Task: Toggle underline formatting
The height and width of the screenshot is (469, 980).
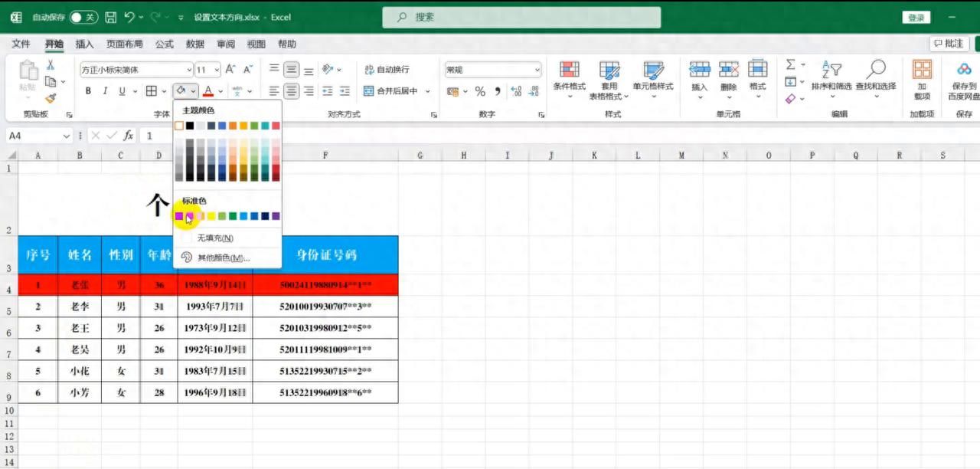Action: pos(122,90)
